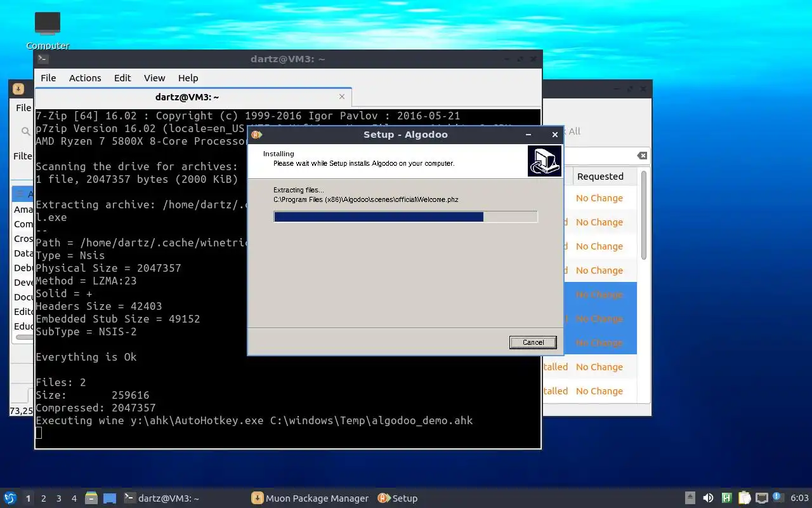Click the show desktop icon in the taskbar

tap(110, 498)
